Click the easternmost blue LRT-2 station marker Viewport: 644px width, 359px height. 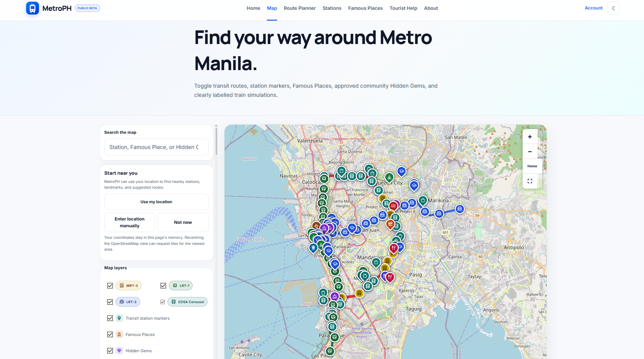click(x=460, y=209)
